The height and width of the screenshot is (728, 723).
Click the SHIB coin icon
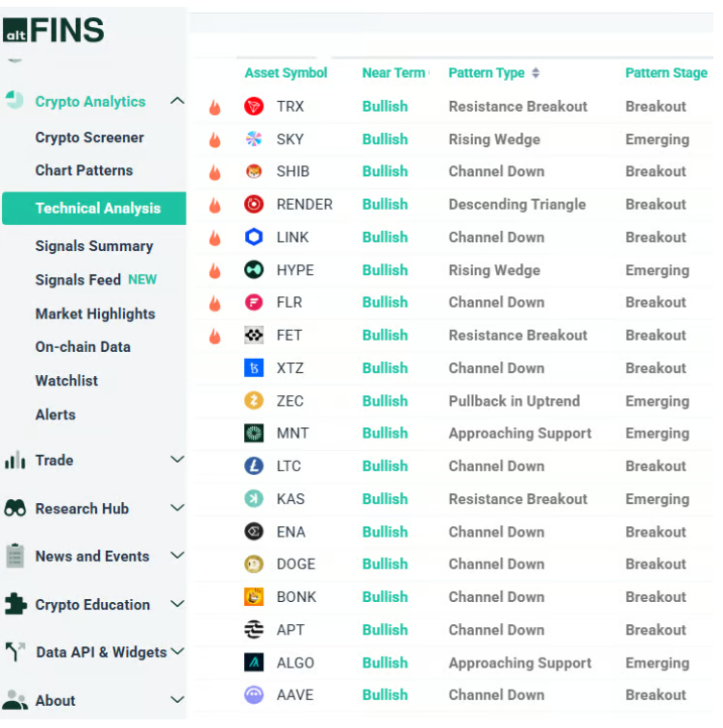click(x=254, y=172)
